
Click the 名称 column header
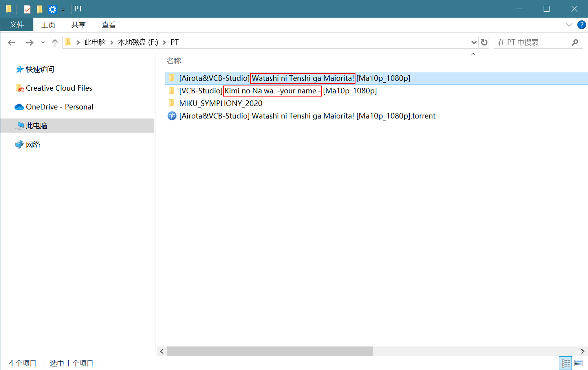click(x=174, y=61)
